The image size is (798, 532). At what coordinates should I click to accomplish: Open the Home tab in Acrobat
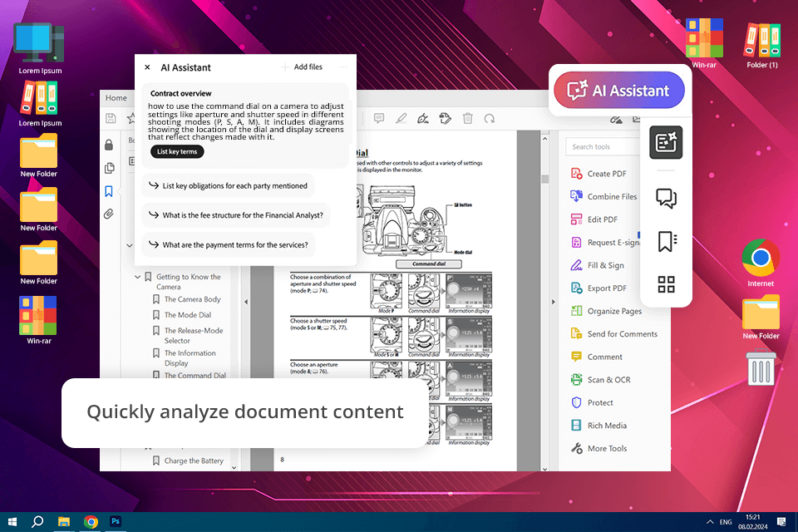(116, 98)
